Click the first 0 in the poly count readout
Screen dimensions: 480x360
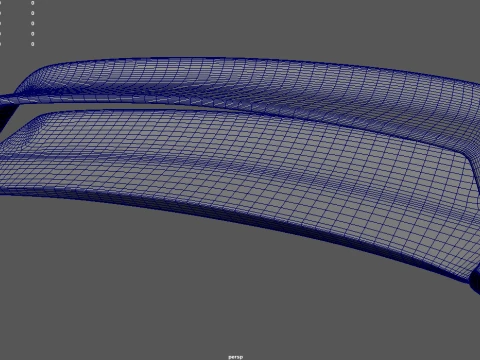[x=32, y=3]
